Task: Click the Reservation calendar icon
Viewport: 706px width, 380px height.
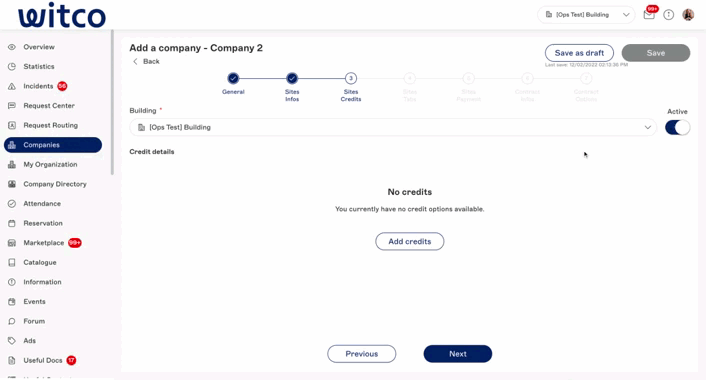Action: [12, 223]
